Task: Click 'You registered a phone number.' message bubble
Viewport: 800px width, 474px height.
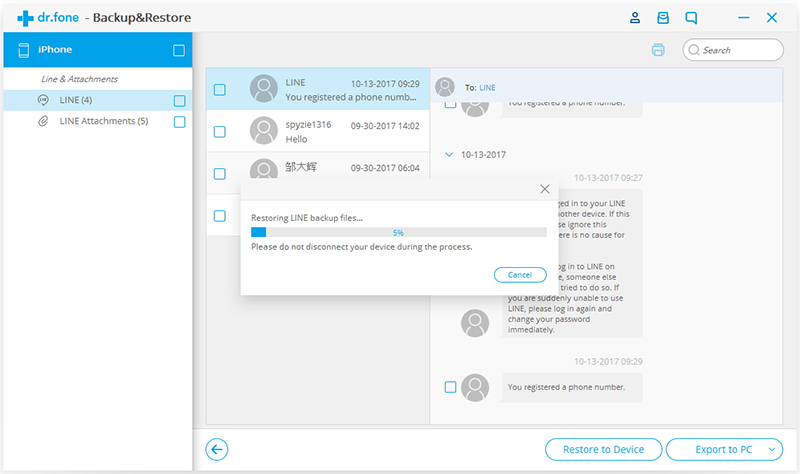Action: [571, 387]
